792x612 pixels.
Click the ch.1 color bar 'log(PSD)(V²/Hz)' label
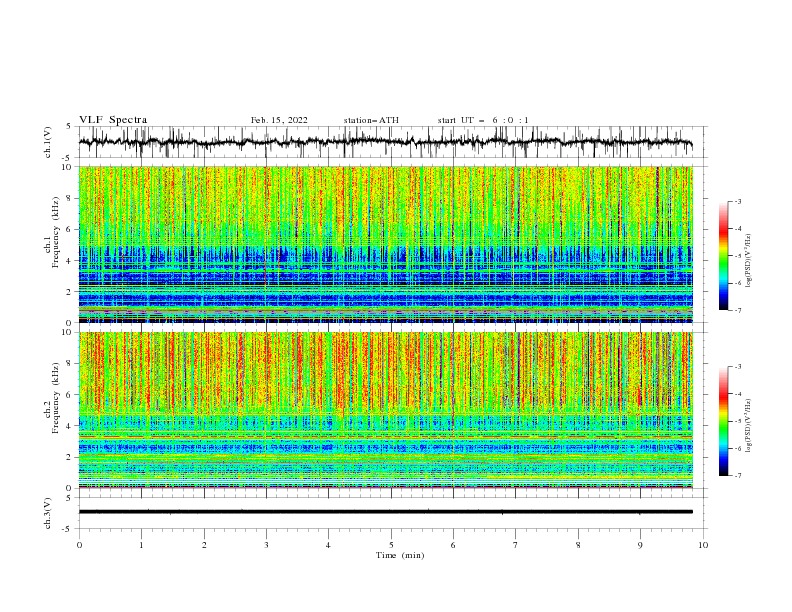pyautogui.click(x=749, y=261)
